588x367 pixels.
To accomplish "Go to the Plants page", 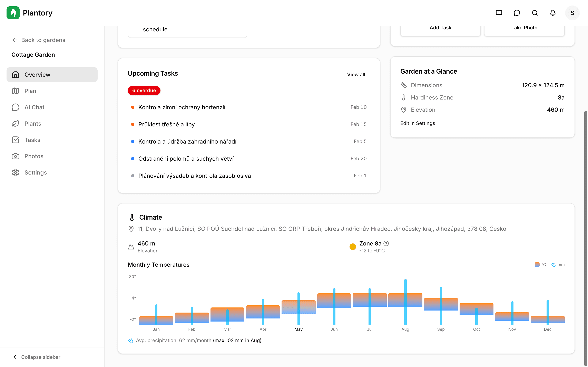I will pyautogui.click(x=33, y=124).
